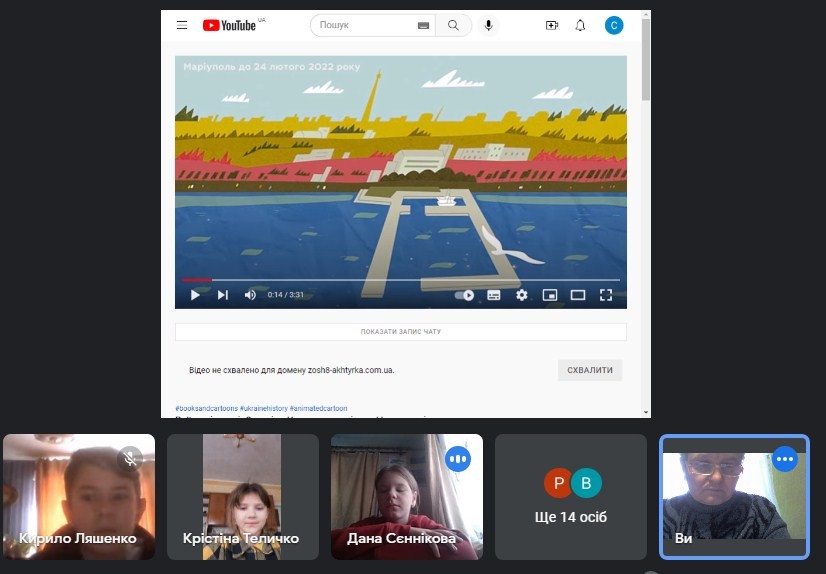
Task: Open the player settings gear
Action: [x=522, y=295]
